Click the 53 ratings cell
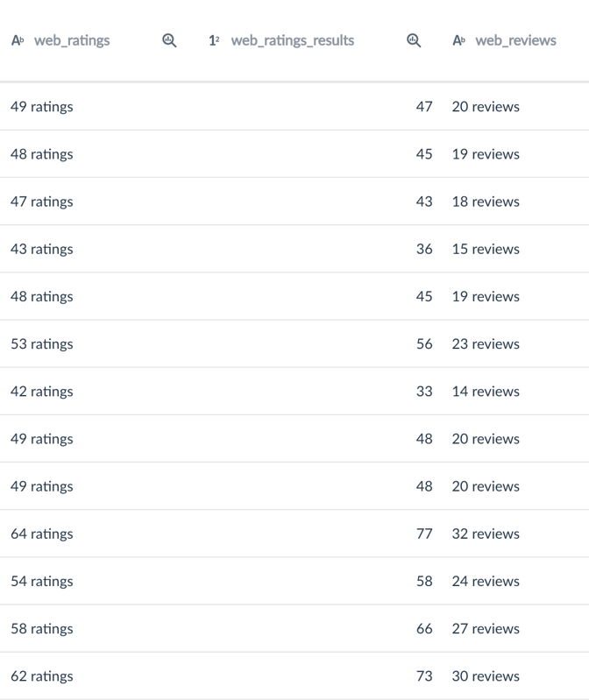The width and height of the screenshot is (589, 700). (x=42, y=343)
